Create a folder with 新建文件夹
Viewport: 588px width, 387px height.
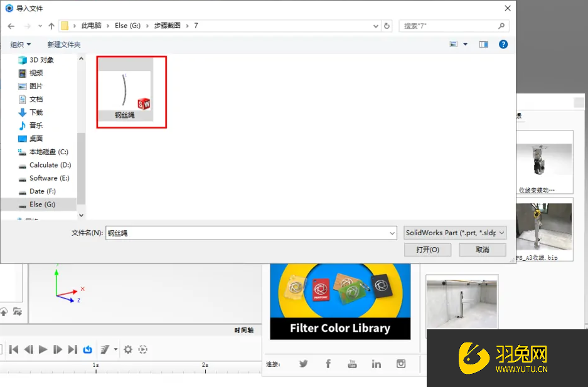click(x=64, y=45)
